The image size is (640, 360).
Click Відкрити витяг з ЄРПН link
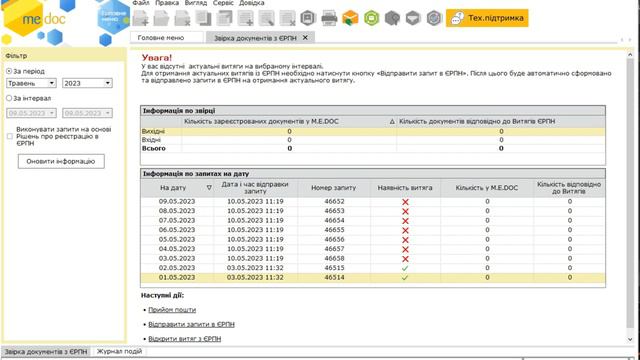coord(184,339)
